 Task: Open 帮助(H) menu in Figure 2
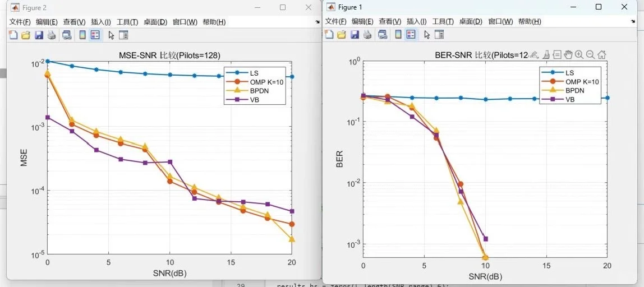point(214,22)
